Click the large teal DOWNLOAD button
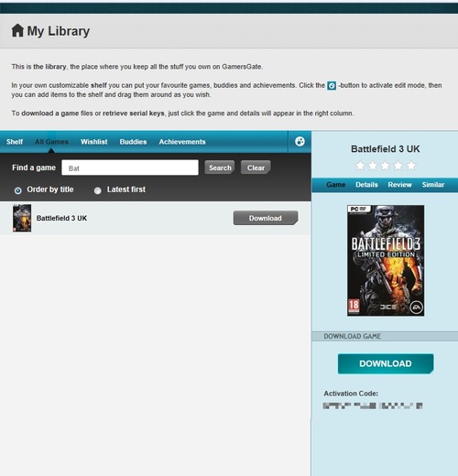 [386, 363]
